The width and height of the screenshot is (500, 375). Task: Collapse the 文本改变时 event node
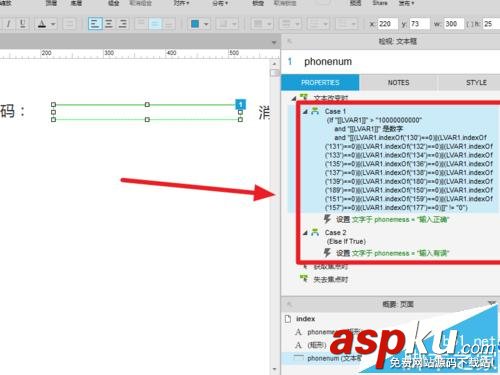(x=294, y=98)
